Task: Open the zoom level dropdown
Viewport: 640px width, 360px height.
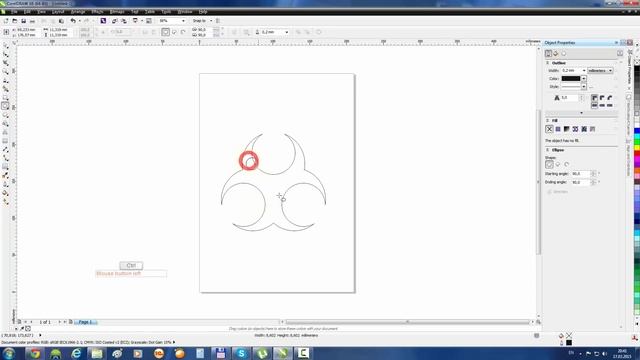Action: click(x=183, y=21)
